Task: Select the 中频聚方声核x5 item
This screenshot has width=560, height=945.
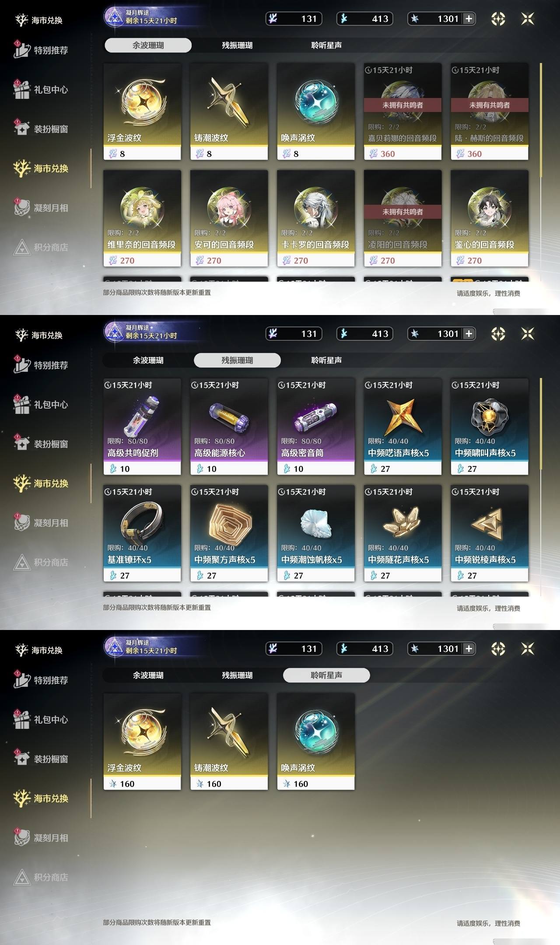Action: click(229, 533)
